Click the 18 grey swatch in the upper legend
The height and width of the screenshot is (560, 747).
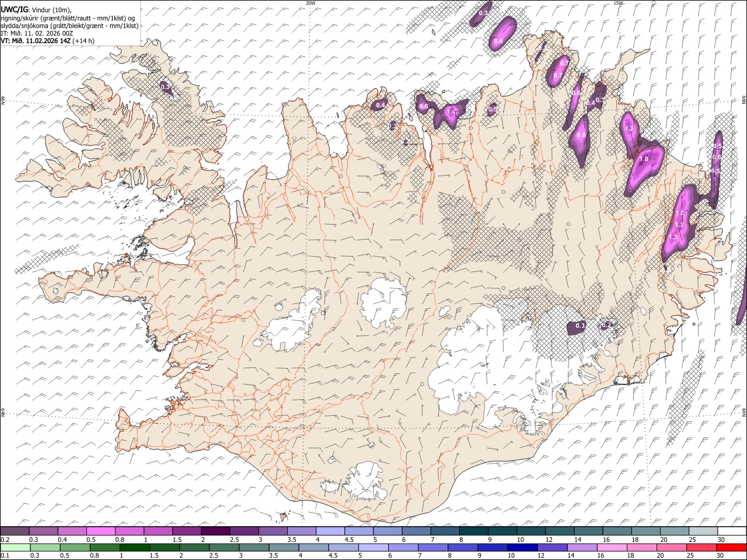(645, 531)
